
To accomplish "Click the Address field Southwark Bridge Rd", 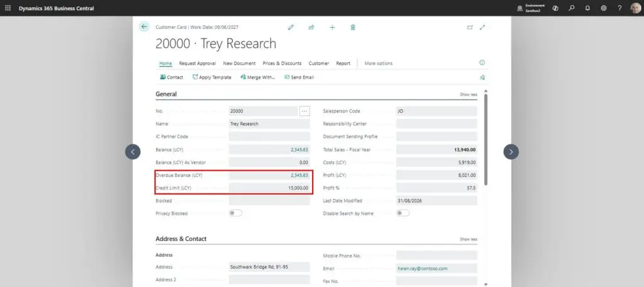I will pos(269,267).
